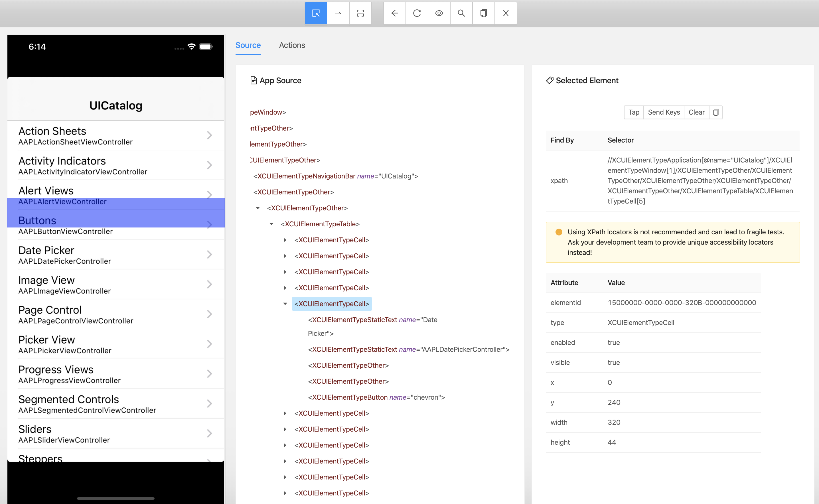Toggle recording via eye icon
Viewport: 819px width, 504px height.
[439, 13]
